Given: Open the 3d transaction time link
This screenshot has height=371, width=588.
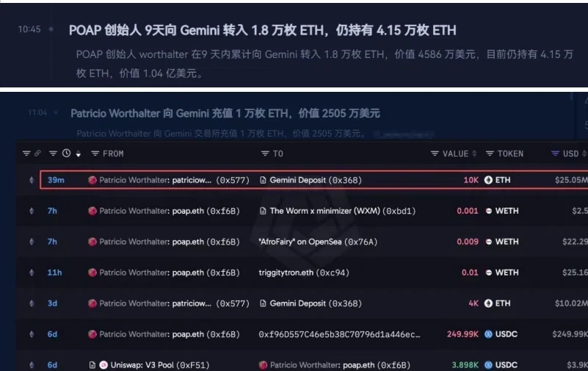Looking at the screenshot, I should (52, 303).
